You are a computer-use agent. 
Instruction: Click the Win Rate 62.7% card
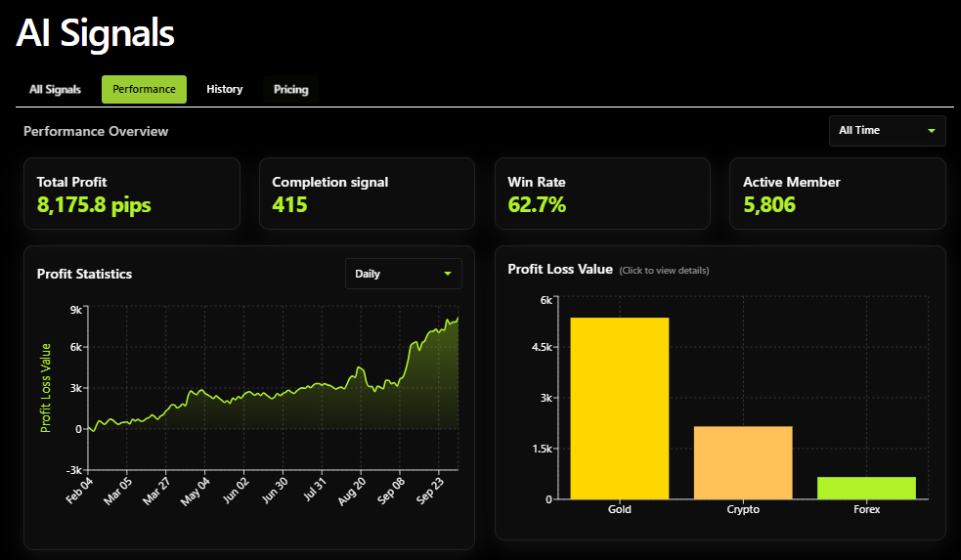pyautogui.click(x=602, y=194)
